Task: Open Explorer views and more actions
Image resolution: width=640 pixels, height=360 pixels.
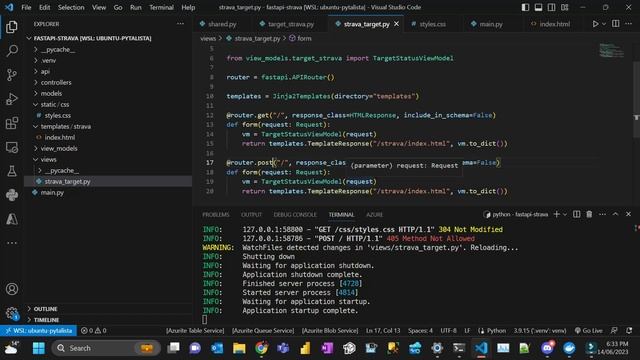Action: click(180, 24)
